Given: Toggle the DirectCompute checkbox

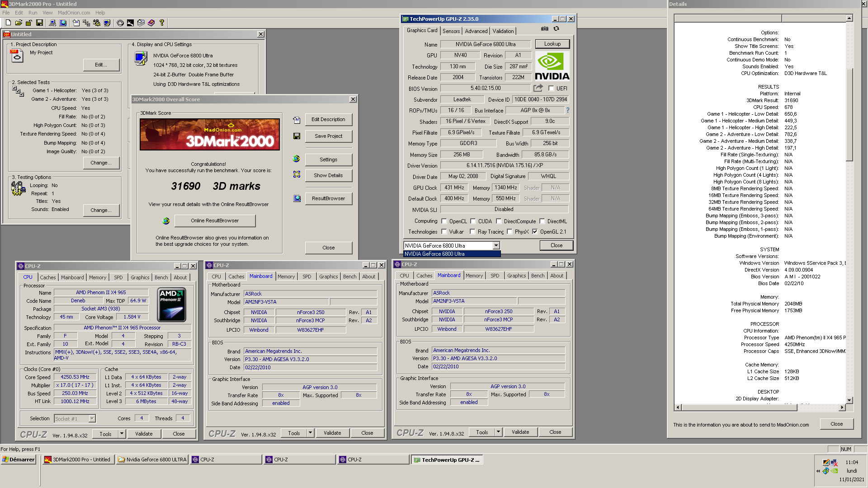Looking at the screenshot, I should pos(499,221).
